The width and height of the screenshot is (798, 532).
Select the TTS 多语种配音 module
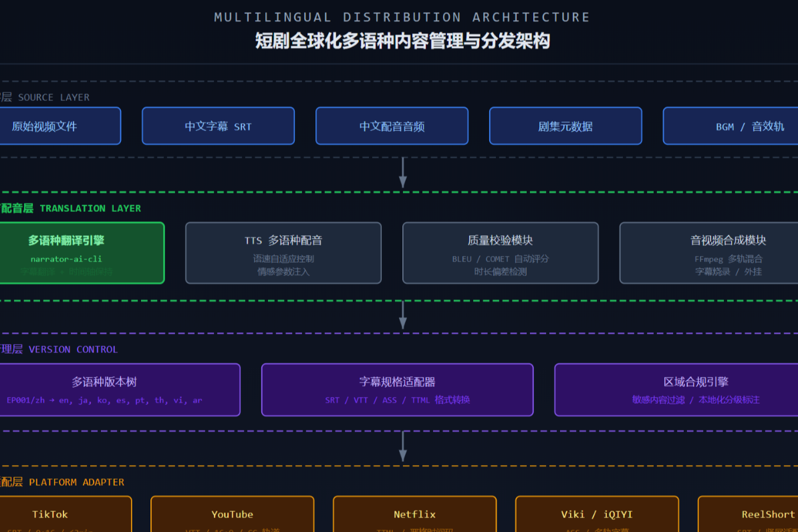pyautogui.click(x=283, y=253)
